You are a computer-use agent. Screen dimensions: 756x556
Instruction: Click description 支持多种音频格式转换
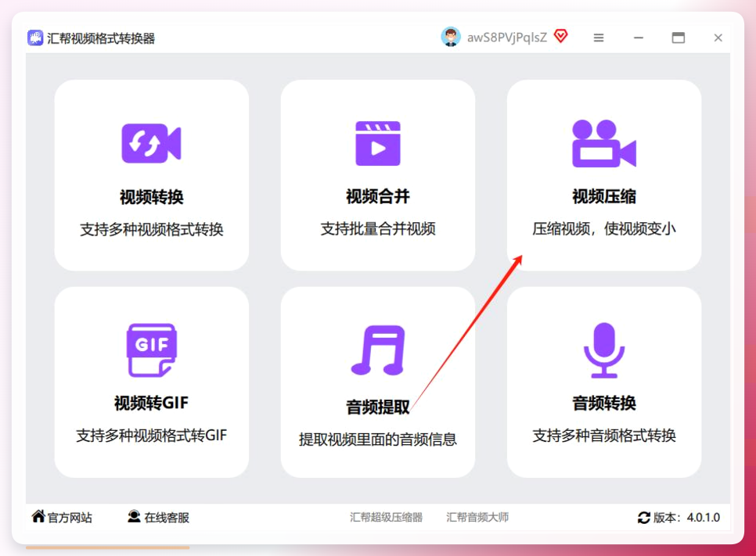604,436
